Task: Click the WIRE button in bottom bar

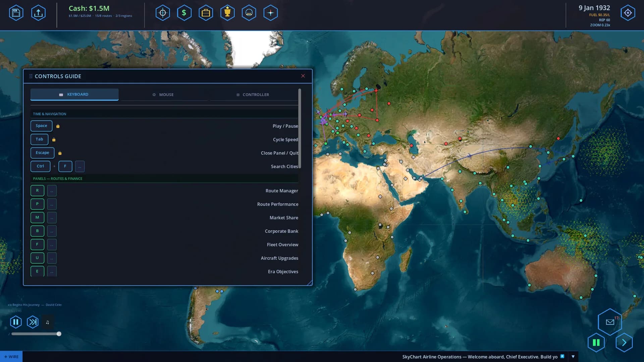Action: coord(11,357)
